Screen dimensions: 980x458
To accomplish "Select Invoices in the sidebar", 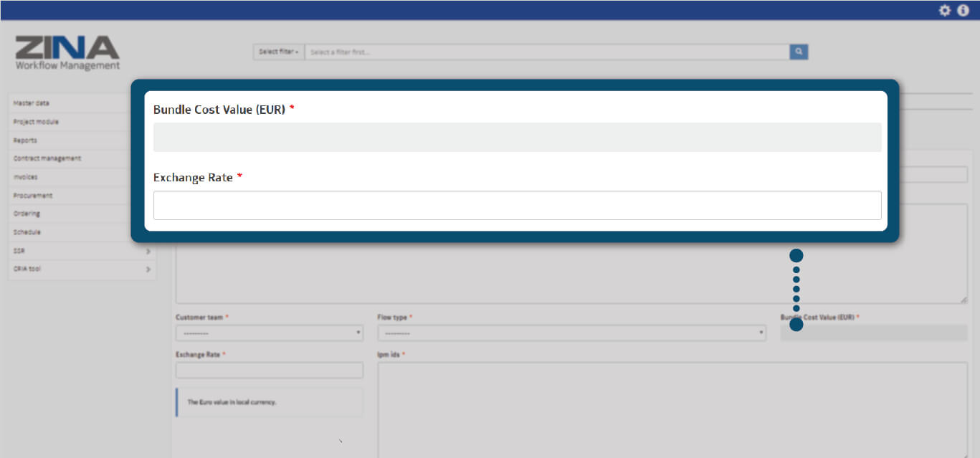I will coord(26,177).
